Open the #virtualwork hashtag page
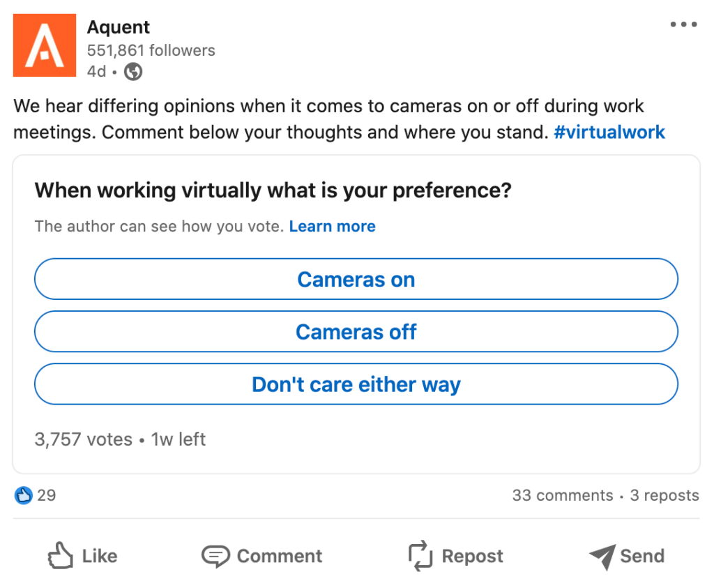This screenshot has height=588, width=714. click(x=609, y=132)
